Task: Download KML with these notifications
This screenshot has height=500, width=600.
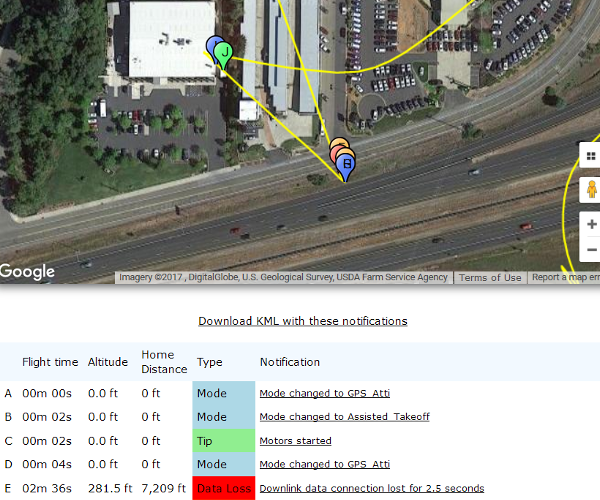Action: [x=303, y=321]
